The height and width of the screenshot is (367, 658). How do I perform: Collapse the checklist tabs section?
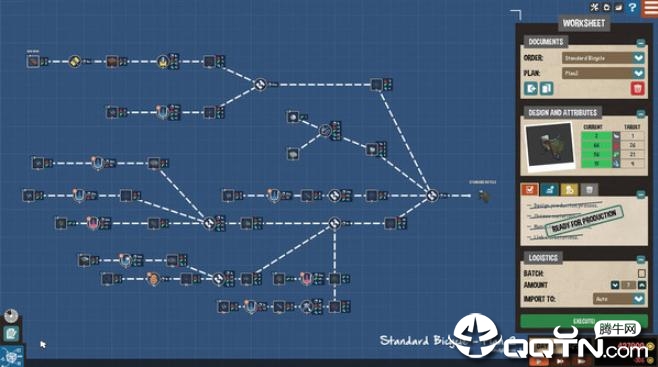[x=640, y=194]
